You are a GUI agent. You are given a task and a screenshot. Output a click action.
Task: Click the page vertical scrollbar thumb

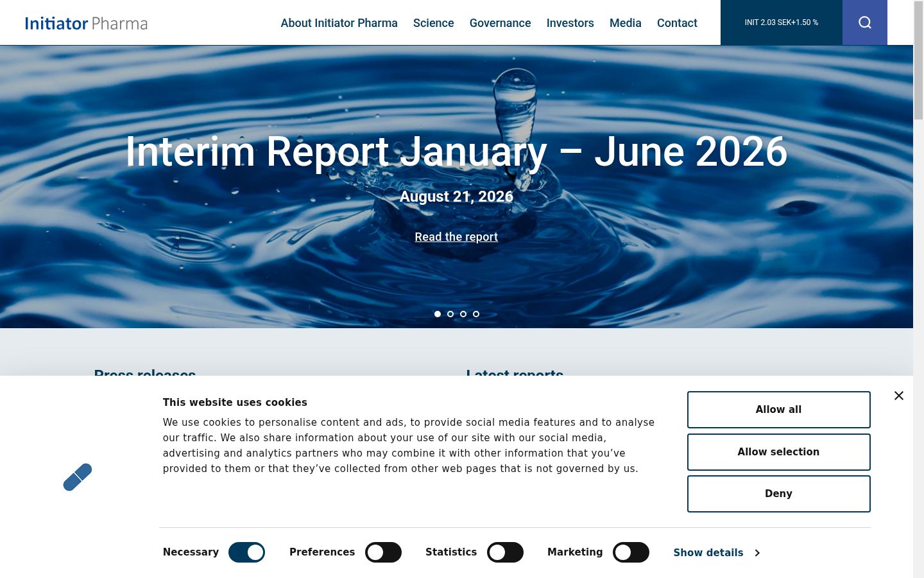[x=918, y=61]
